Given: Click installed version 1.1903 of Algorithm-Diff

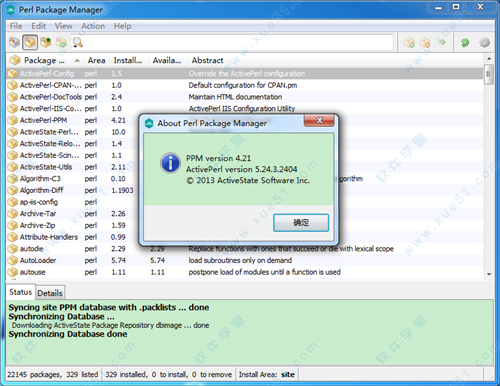Looking at the screenshot, I should [x=122, y=190].
